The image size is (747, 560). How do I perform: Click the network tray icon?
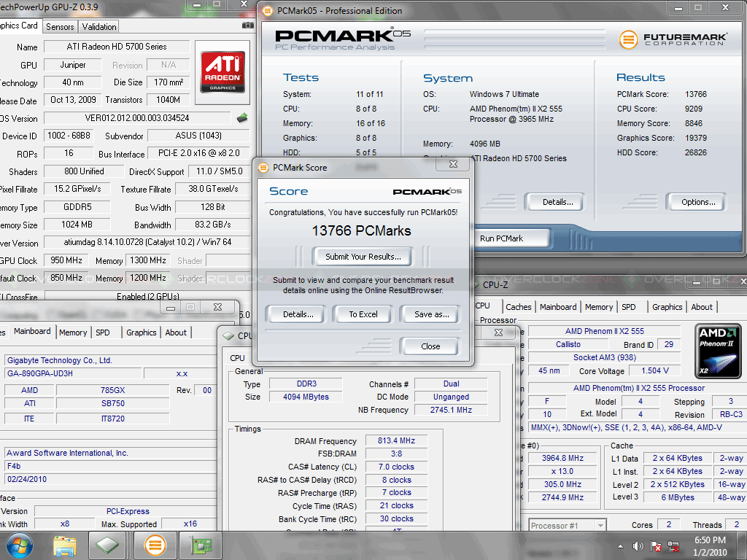673,546
